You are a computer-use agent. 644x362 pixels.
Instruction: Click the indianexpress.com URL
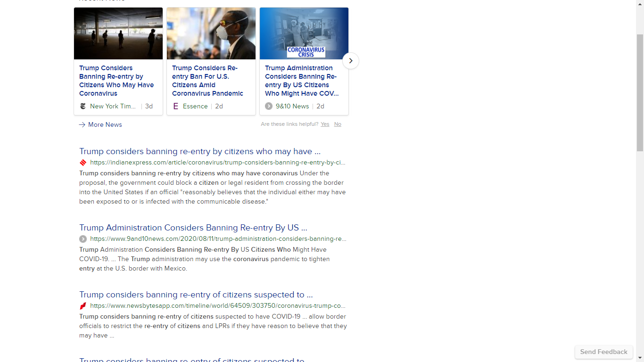click(218, 163)
